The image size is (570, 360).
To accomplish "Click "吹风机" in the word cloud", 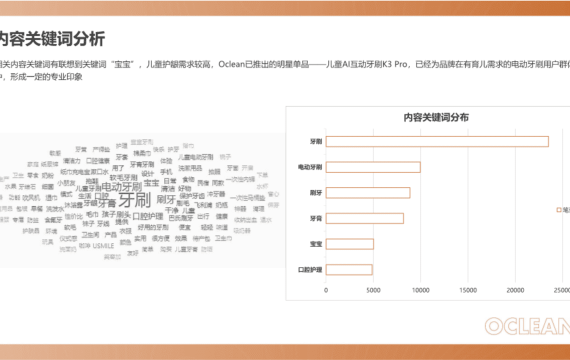I will coord(31,197).
